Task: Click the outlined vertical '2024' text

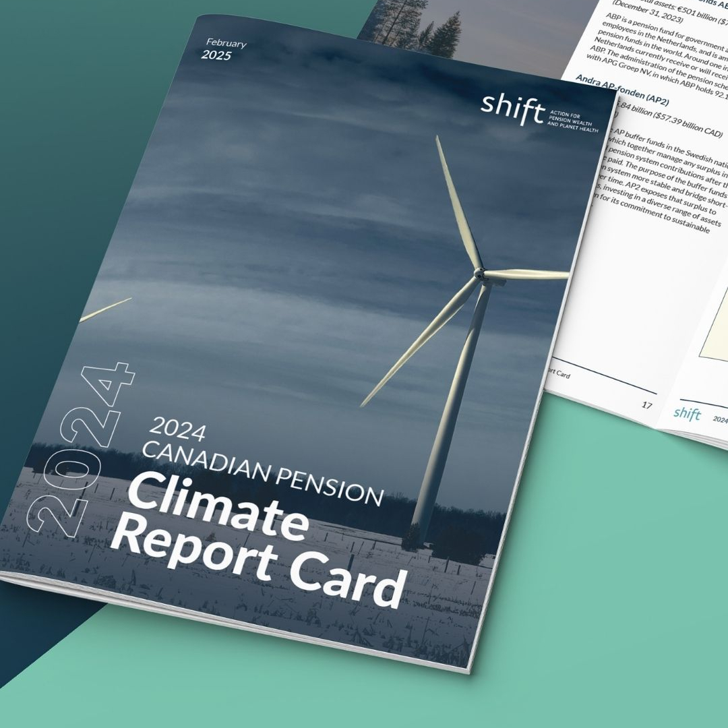Action: click(x=82, y=449)
